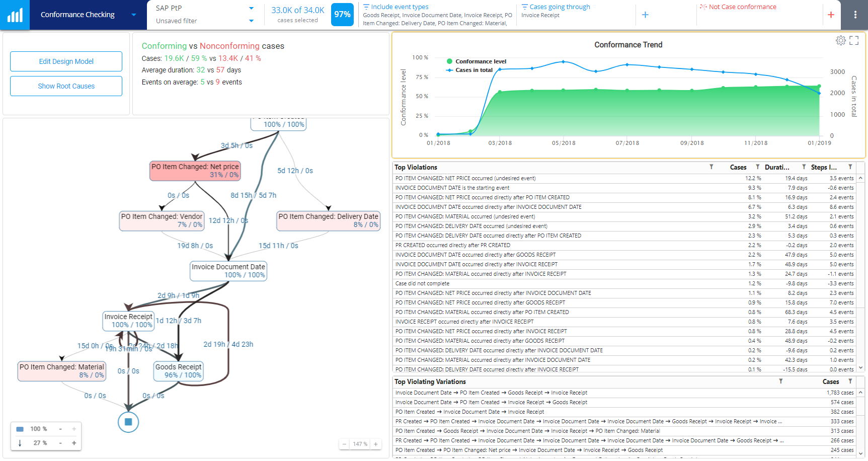Select the first Top Violations row
This screenshot has height=461, width=868.
pyautogui.click(x=624, y=178)
